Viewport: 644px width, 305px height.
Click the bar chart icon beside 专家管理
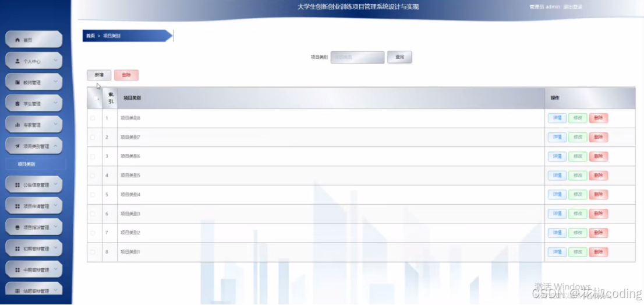pyautogui.click(x=17, y=125)
